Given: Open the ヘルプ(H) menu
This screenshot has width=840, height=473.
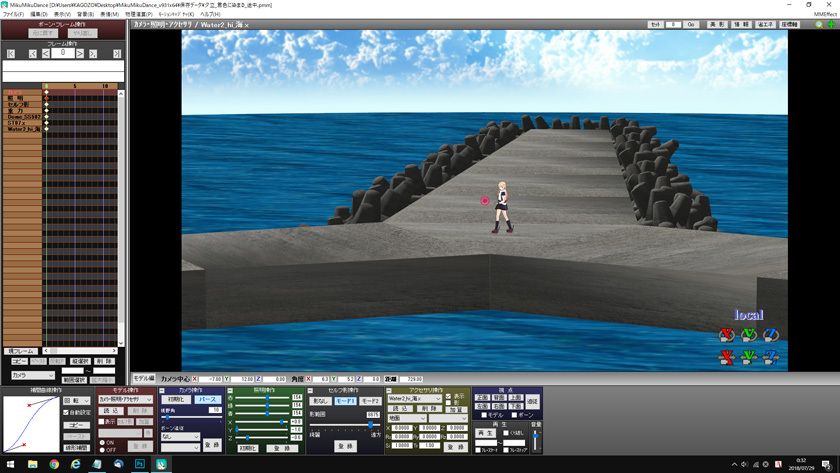Looking at the screenshot, I should tap(209, 14).
